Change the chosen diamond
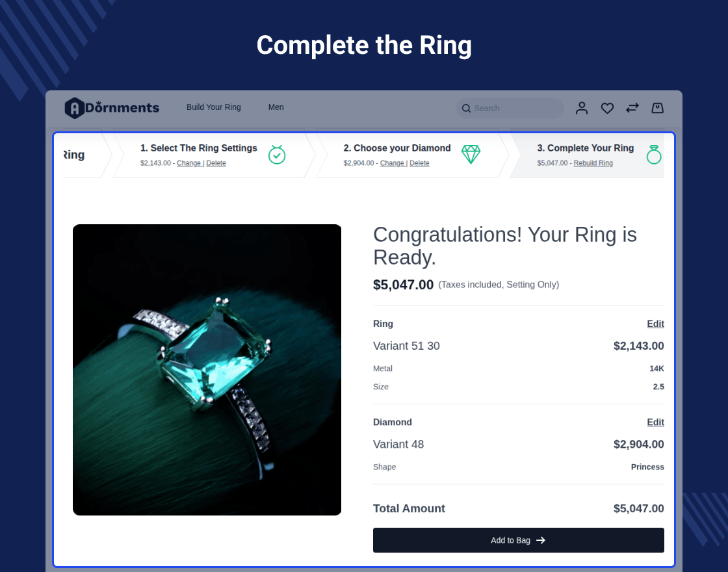This screenshot has width=728, height=572. (x=393, y=163)
